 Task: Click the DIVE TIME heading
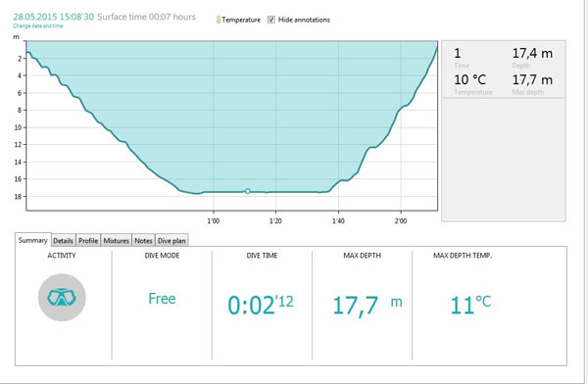tap(262, 256)
